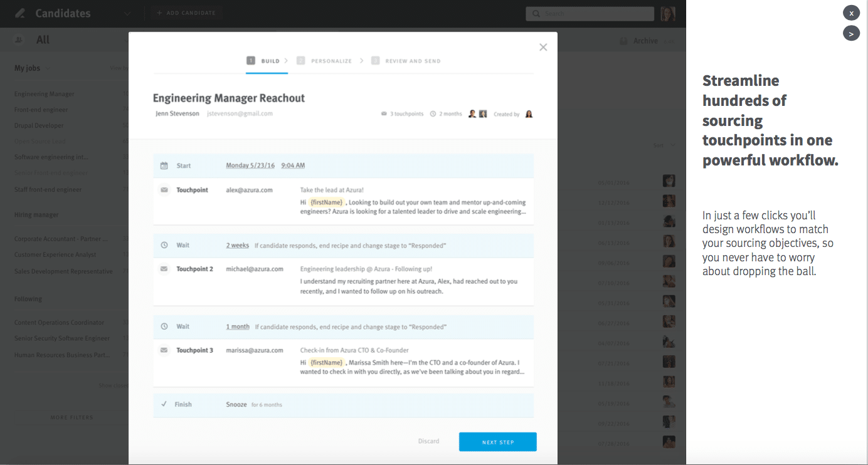Click envelope icon beside Touchpoint 2
868x465 pixels.
click(164, 269)
